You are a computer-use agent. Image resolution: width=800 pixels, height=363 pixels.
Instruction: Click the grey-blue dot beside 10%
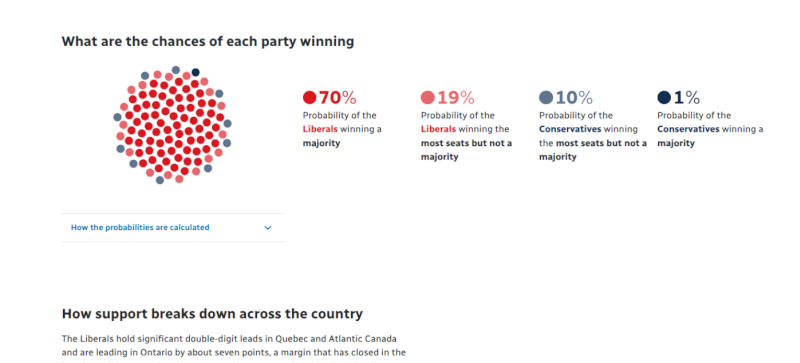[546, 98]
